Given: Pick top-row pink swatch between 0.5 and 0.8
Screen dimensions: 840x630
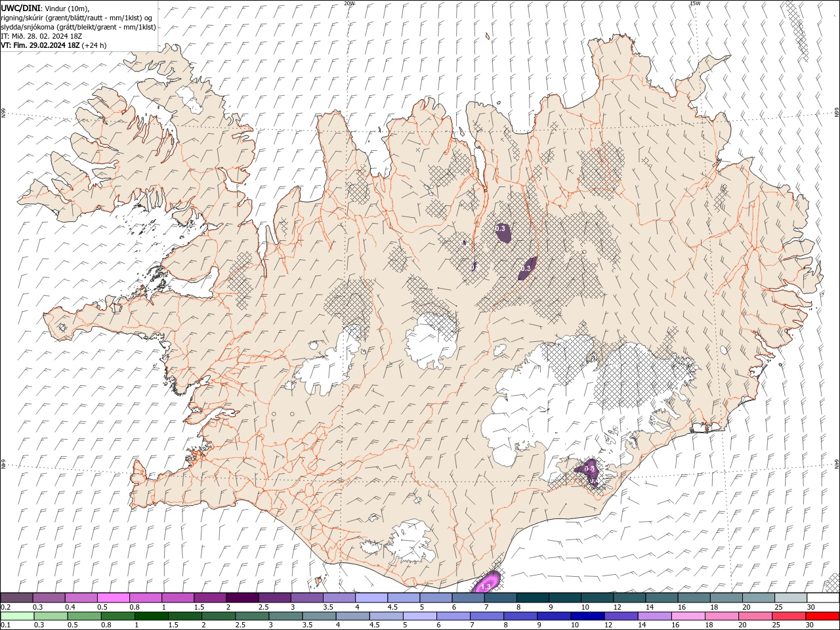Looking at the screenshot, I should tap(113, 598).
